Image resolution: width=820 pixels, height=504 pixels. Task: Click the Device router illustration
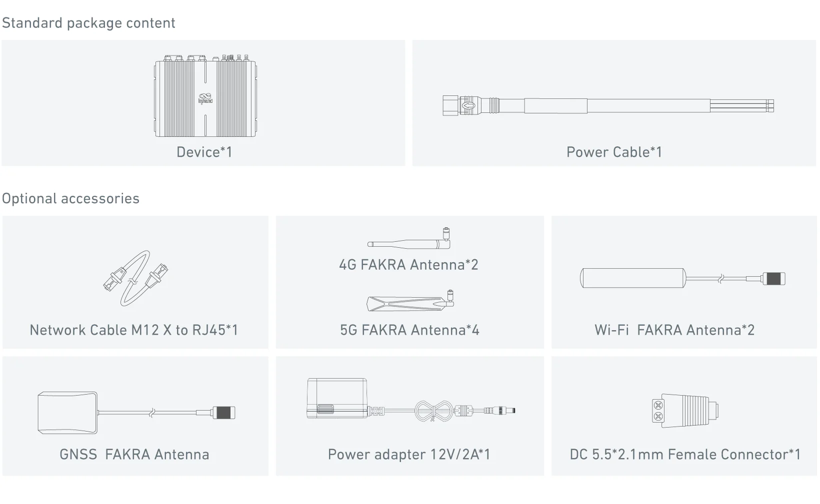[x=205, y=95]
